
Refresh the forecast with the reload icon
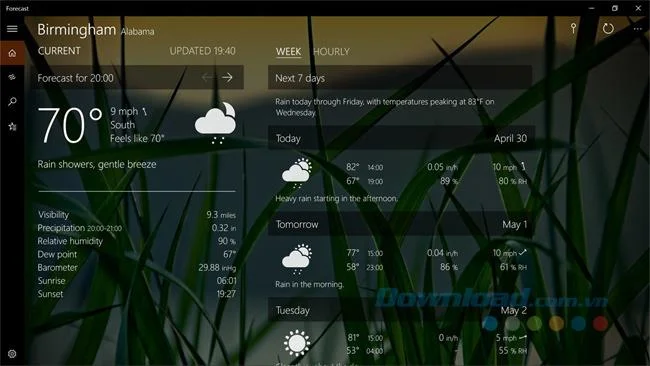coord(608,28)
